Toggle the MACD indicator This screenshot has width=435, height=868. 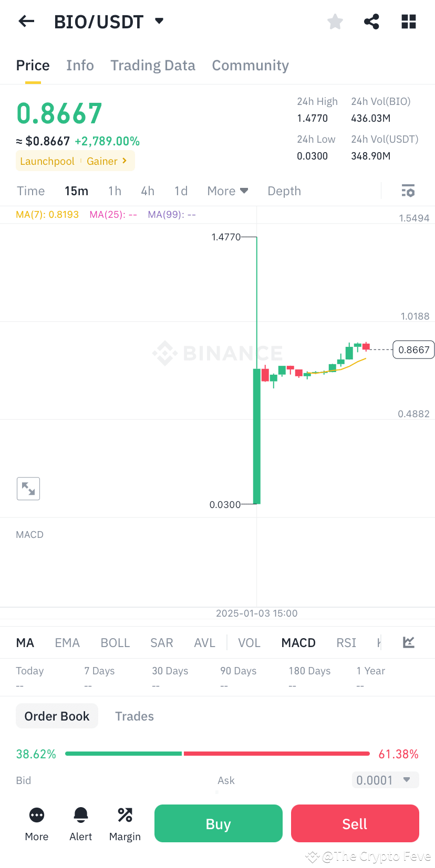pyautogui.click(x=298, y=642)
